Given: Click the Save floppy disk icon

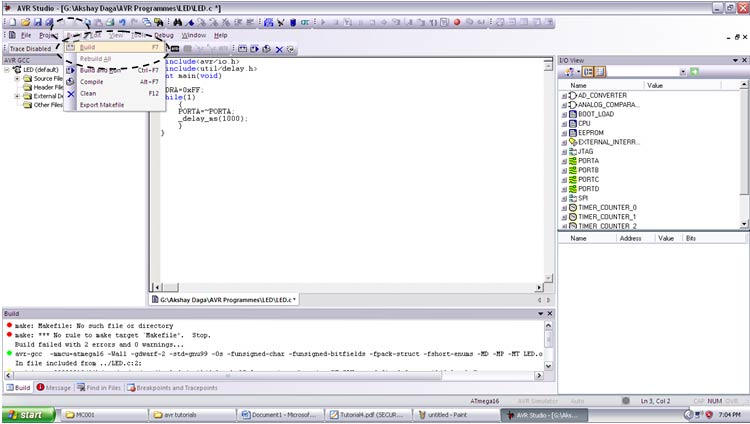Looking at the screenshot, I should (37, 22).
